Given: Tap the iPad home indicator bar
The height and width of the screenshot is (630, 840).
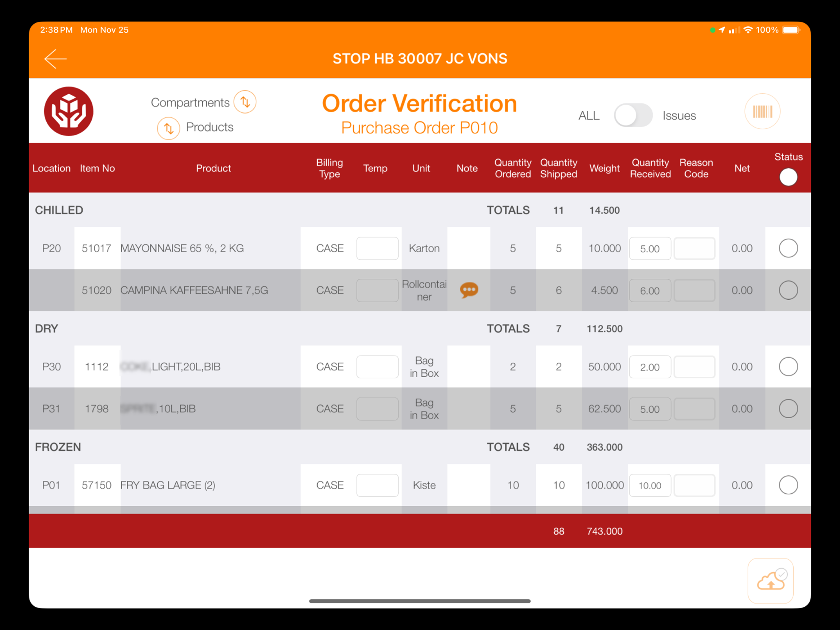Looking at the screenshot, I should point(420,601).
